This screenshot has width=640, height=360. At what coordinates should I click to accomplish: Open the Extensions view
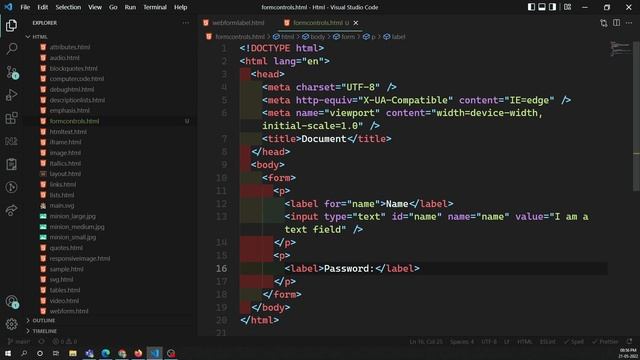11,118
